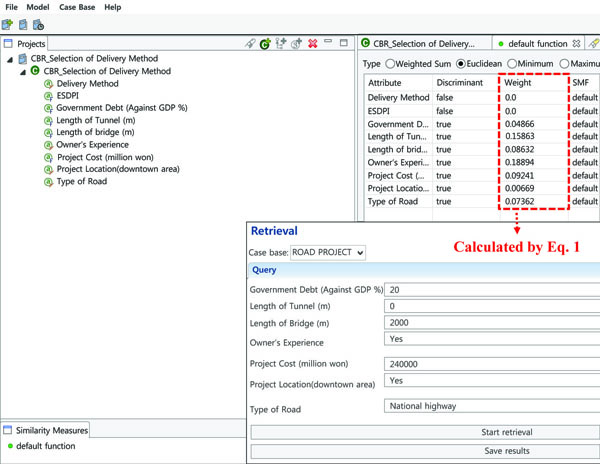
Task: Click the Length of Tunnel attribute icon
Action: tap(48, 120)
